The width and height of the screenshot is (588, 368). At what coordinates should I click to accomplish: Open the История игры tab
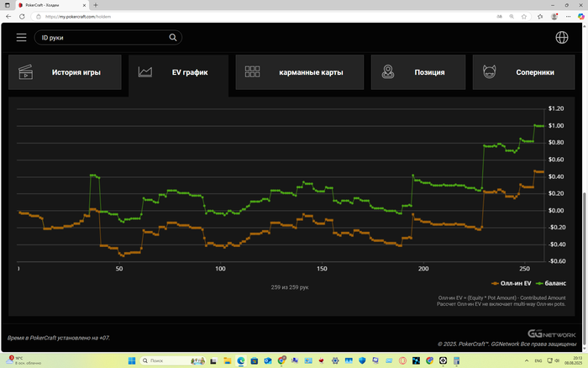point(65,72)
